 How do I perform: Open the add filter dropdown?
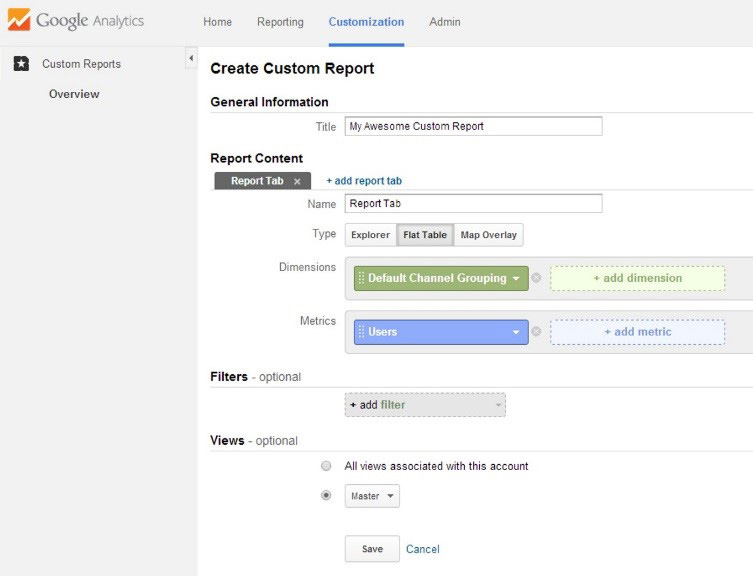[425, 405]
